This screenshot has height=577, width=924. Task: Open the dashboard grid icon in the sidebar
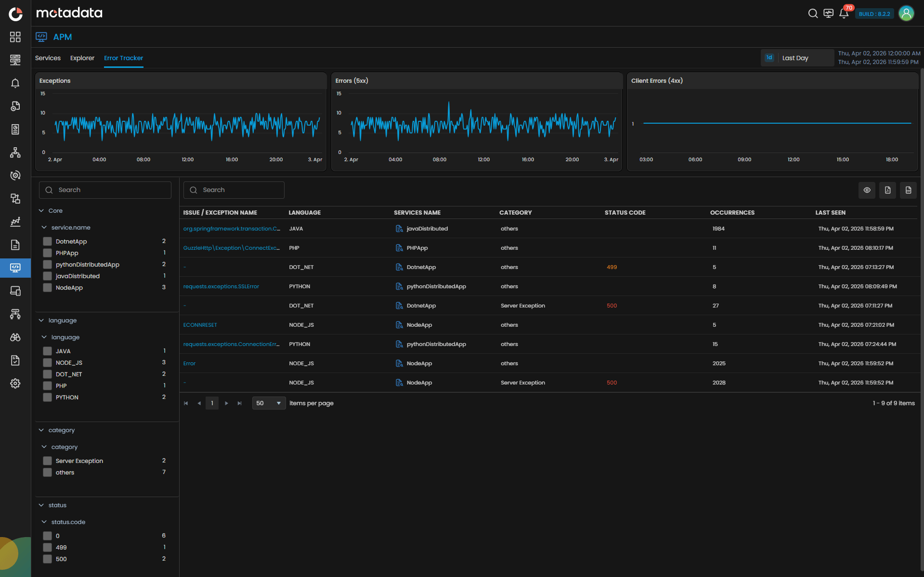(x=15, y=37)
